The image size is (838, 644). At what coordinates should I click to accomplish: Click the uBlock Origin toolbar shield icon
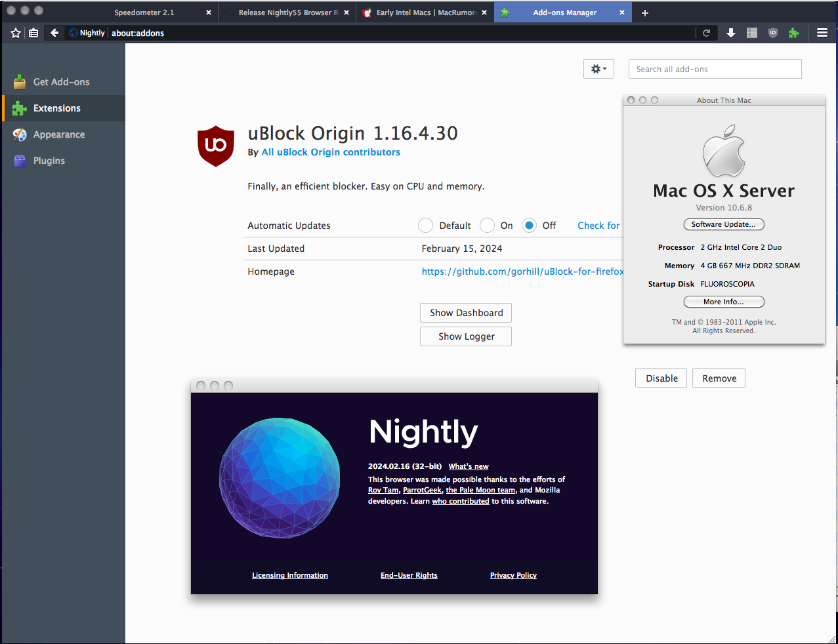(773, 33)
